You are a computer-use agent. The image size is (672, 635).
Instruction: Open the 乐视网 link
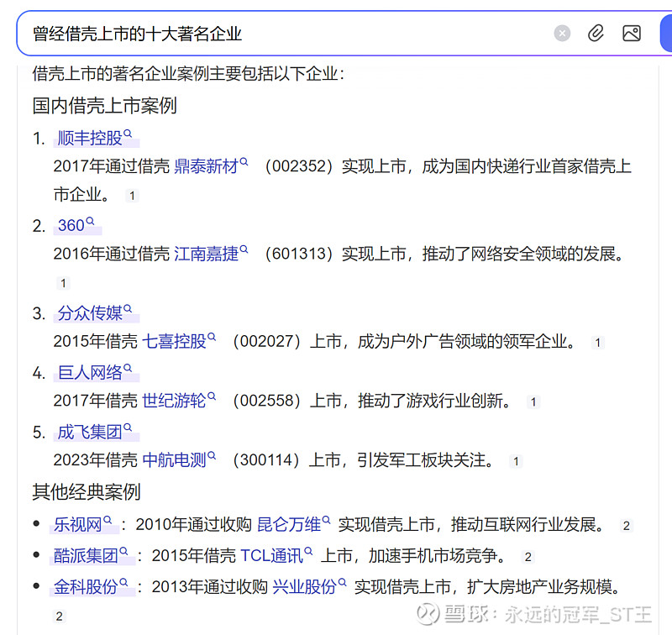tap(78, 524)
